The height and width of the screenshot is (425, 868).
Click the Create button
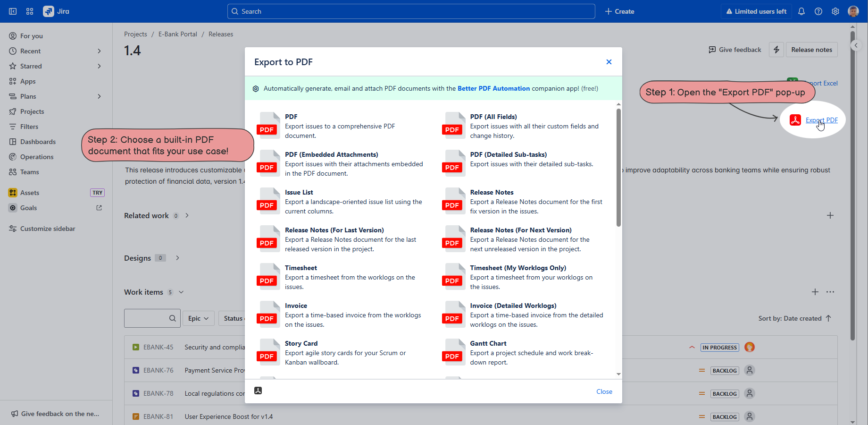click(x=619, y=11)
